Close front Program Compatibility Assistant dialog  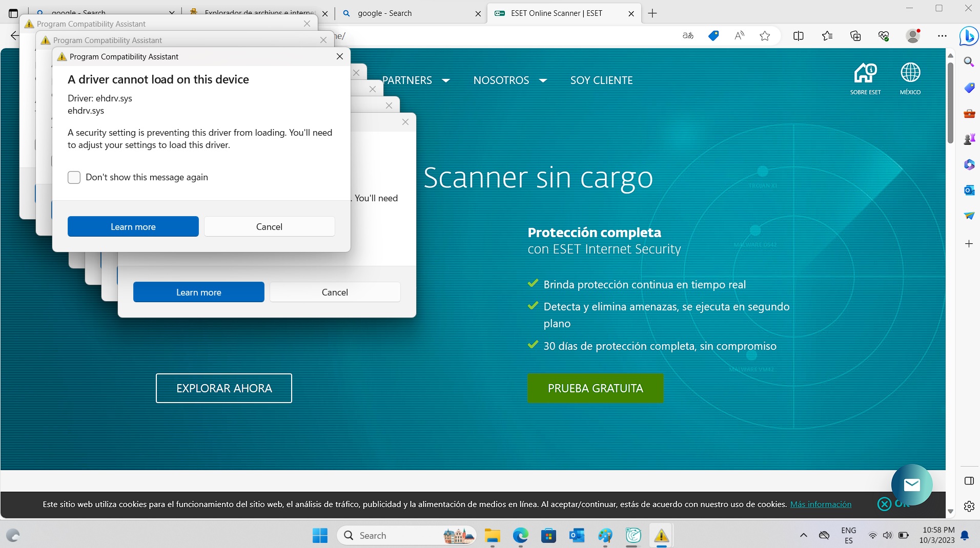coord(339,56)
